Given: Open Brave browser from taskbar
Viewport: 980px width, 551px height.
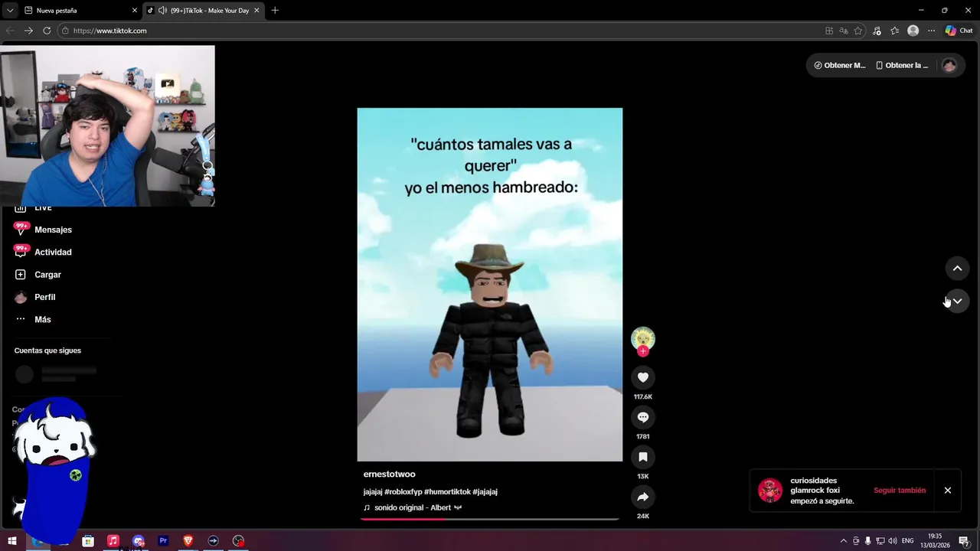Looking at the screenshot, I should [x=188, y=541].
